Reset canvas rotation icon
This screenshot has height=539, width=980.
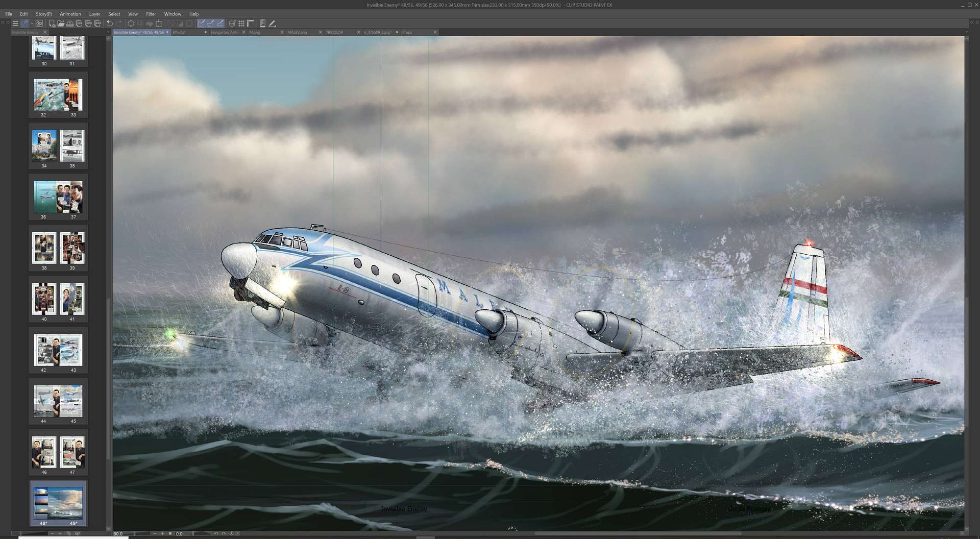(231, 533)
